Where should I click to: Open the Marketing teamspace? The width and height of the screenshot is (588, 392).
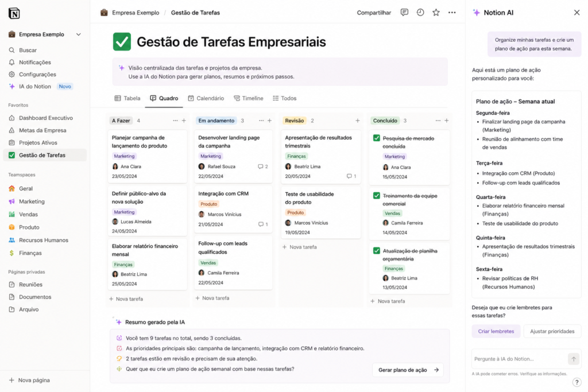pyautogui.click(x=26, y=201)
